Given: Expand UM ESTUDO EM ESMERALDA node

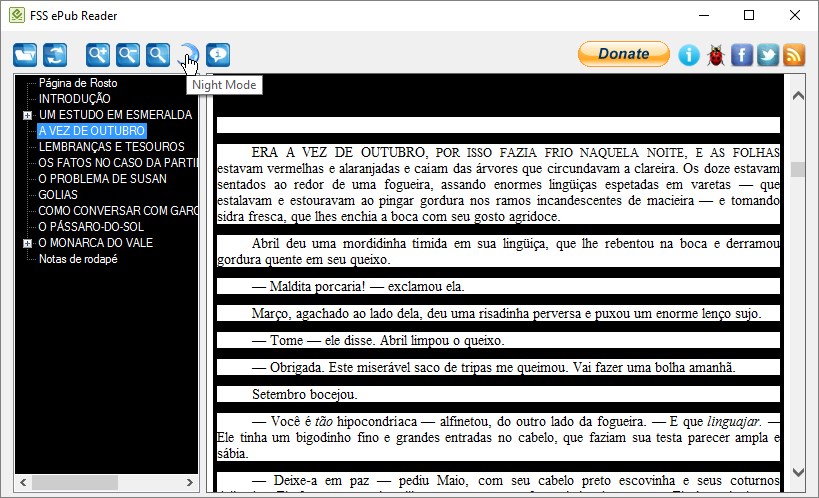Looking at the screenshot, I should point(27,115).
